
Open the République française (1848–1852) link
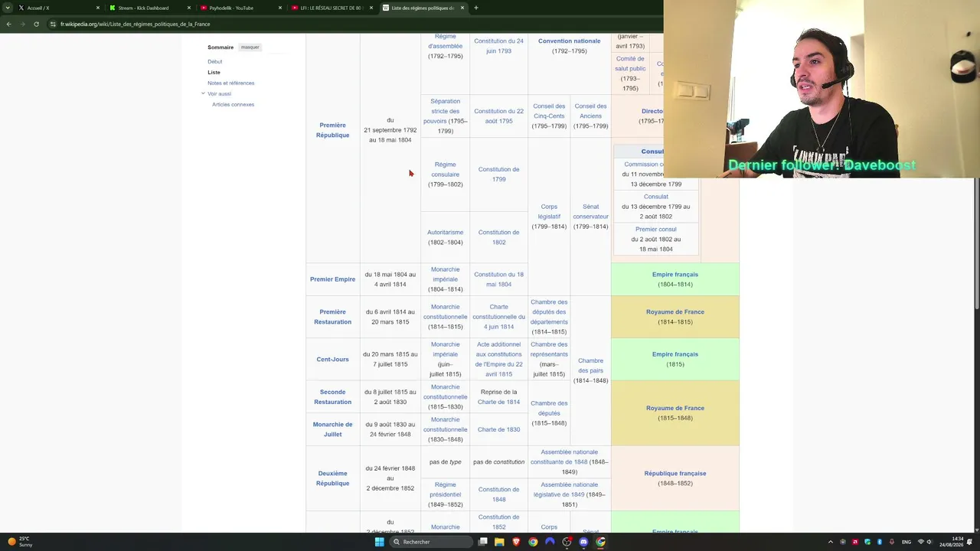tap(675, 474)
